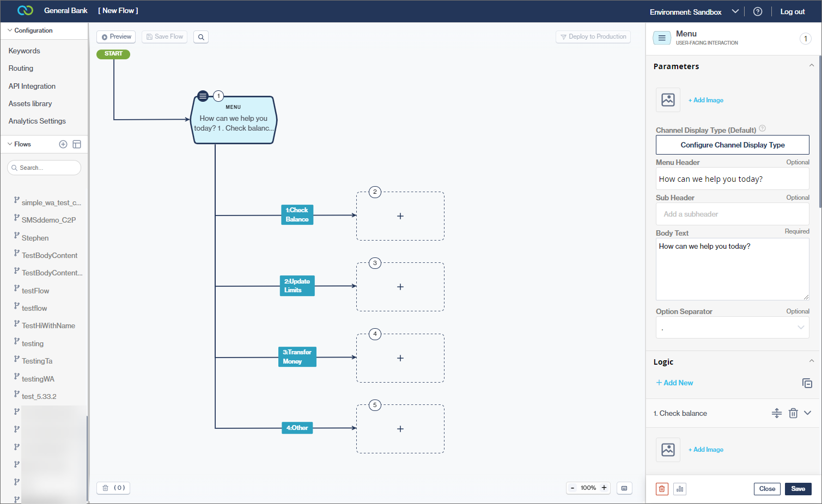Click the canvas trash icon showing ( 0 )

(x=113, y=488)
